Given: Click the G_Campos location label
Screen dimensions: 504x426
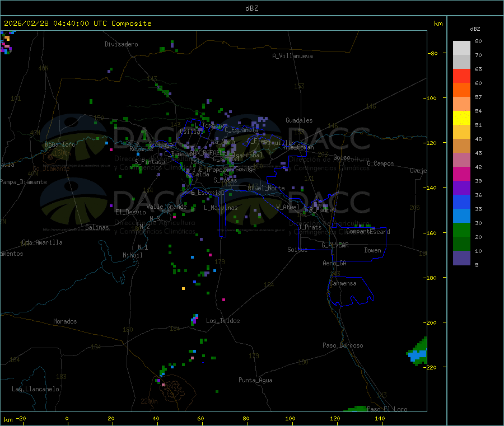Looking at the screenshot, I should click(381, 163).
